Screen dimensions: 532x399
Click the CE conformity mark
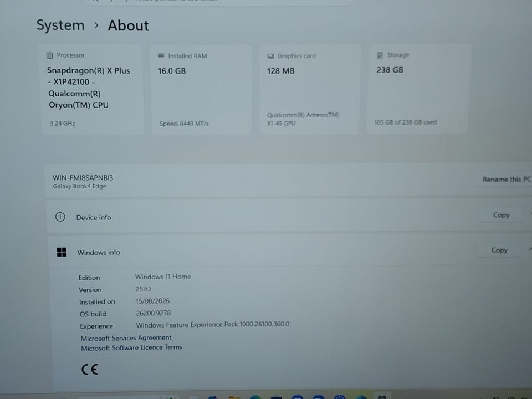pos(90,369)
